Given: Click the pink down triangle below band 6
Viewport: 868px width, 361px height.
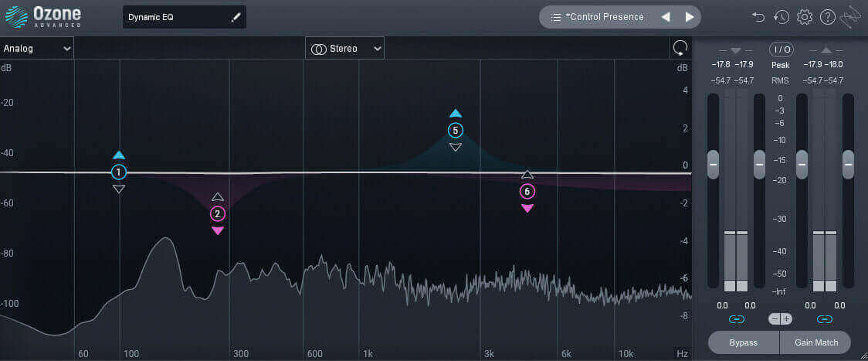Looking at the screenshot, I should coord(527,209).
